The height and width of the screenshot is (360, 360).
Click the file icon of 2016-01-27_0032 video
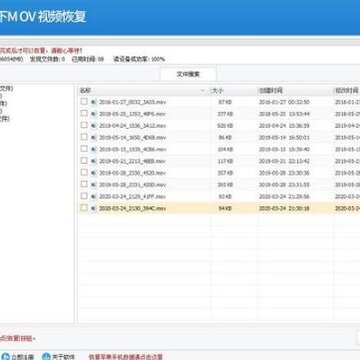[94, 102]
